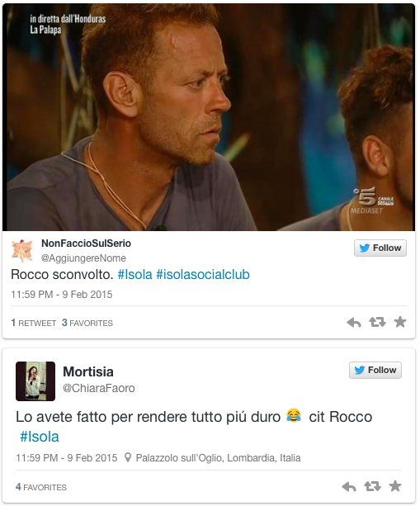Click the location pin icon near Palazzolo sull'Oglio

tap(128, 457)
